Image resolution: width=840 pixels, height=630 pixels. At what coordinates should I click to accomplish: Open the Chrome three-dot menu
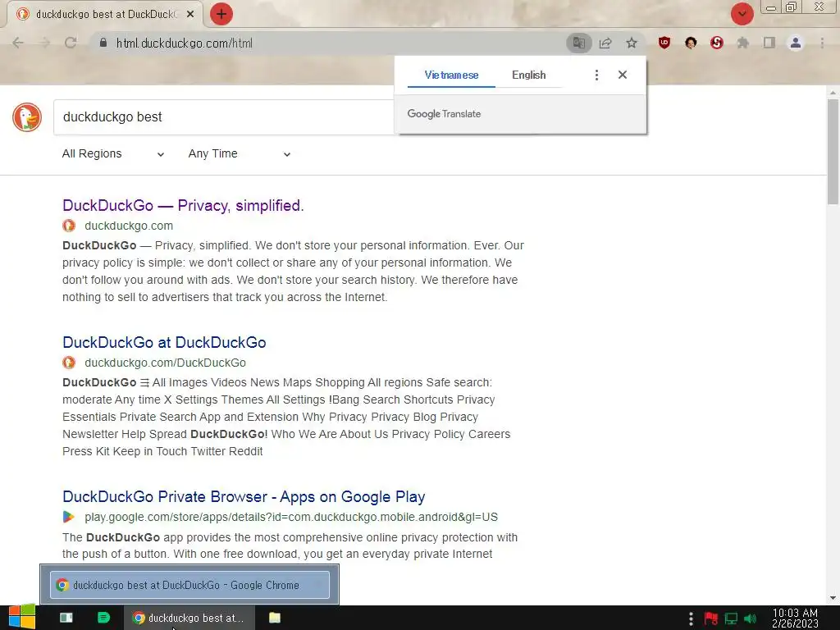point(822,43)
